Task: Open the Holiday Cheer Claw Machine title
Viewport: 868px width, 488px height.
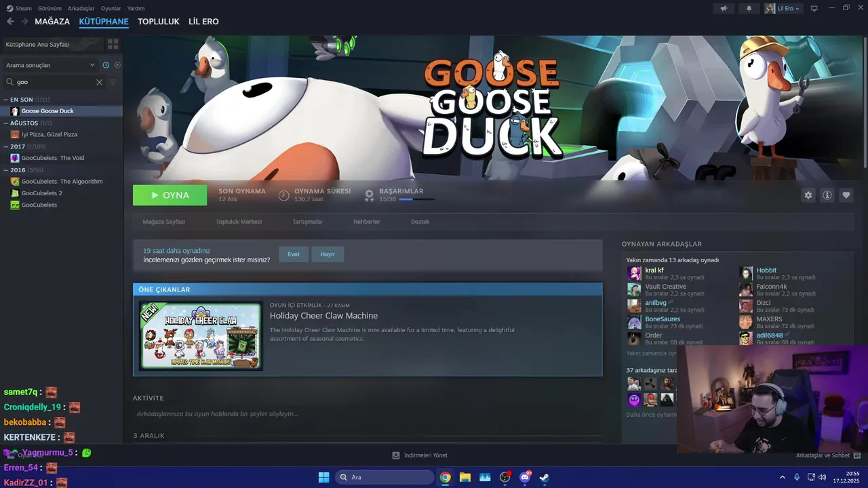Action: point(323,316)
